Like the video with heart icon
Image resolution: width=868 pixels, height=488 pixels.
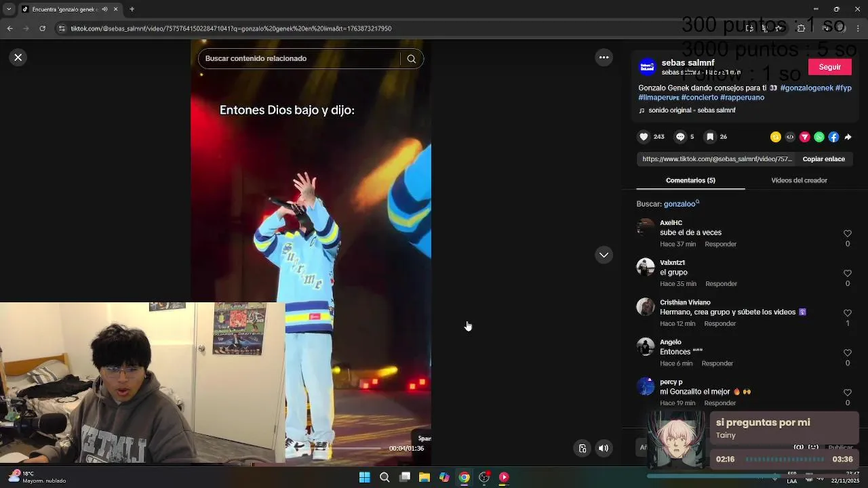click(644, 137)
